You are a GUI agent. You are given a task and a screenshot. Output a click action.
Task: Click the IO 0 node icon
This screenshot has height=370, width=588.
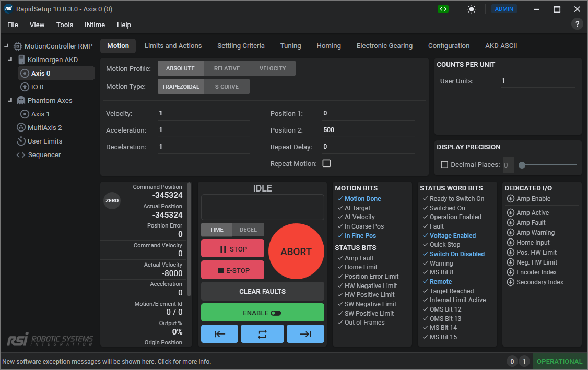coord(25,87)
